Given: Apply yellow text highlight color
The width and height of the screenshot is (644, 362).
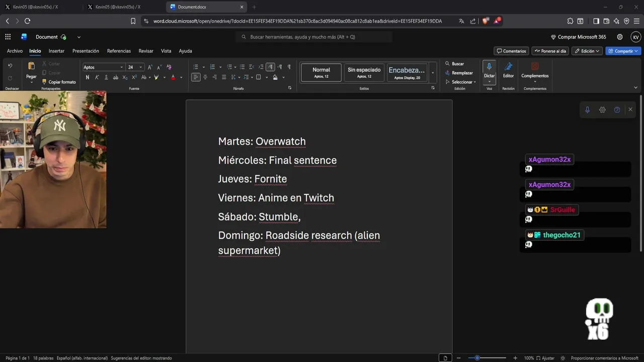Looking at the screenshot, I should pyautogui.click(x=156, y=77).
